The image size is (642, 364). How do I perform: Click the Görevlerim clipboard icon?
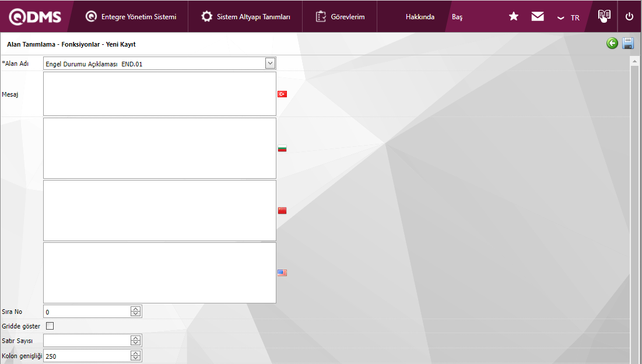[x=321, y=16]
